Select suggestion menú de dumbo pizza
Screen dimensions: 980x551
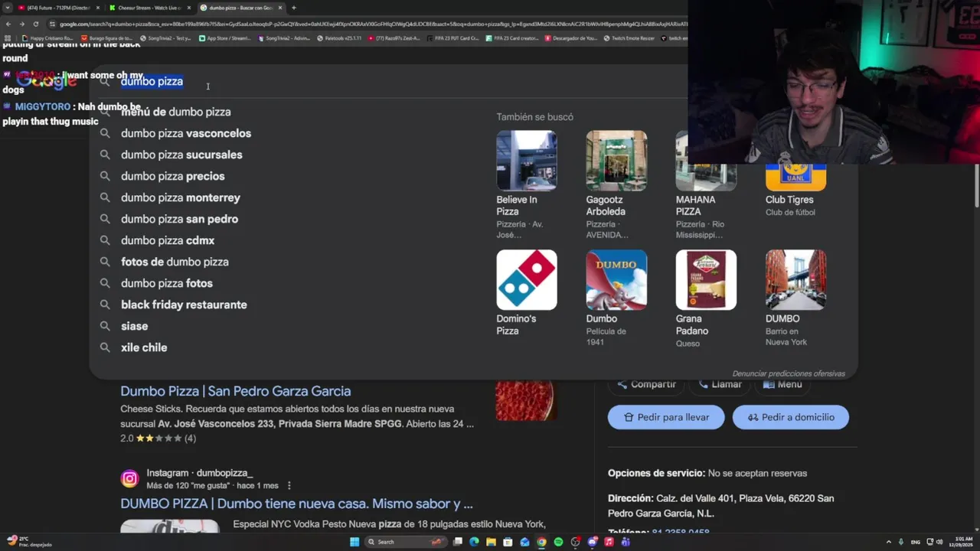(175, 112)
